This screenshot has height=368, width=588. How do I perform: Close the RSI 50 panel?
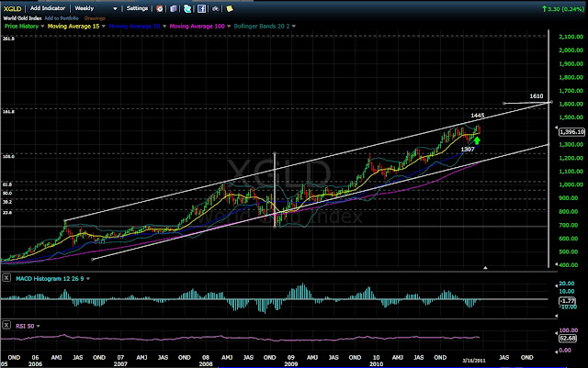coord(6,325)
